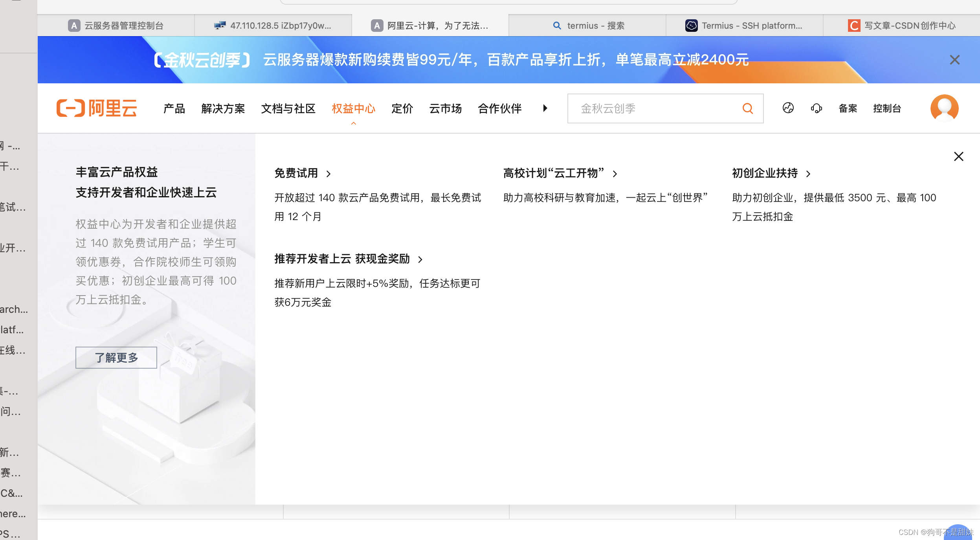This screenshot has height=540, width=980.
Task: Switch to 阿里云-计算 tab
Action: tap(430, 26)
